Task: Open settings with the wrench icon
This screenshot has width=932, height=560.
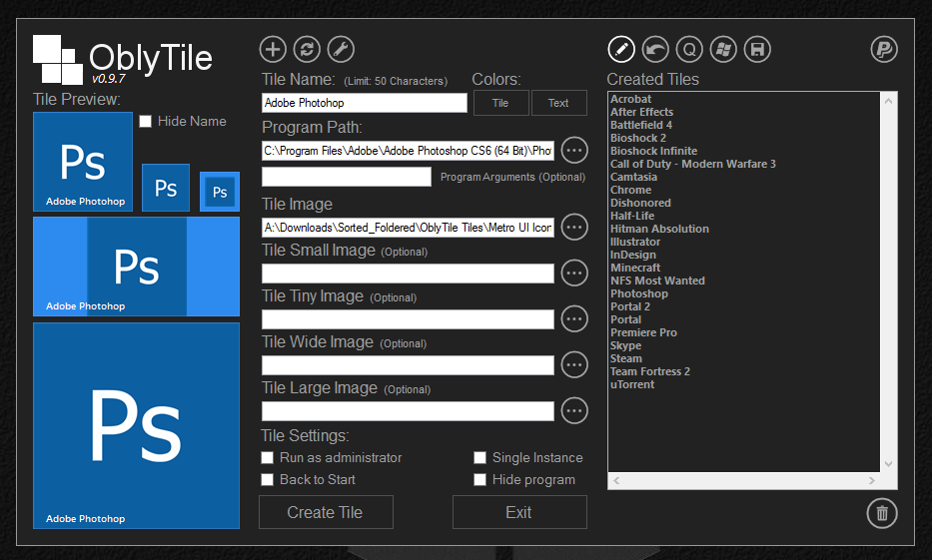Action: (341, 49)
